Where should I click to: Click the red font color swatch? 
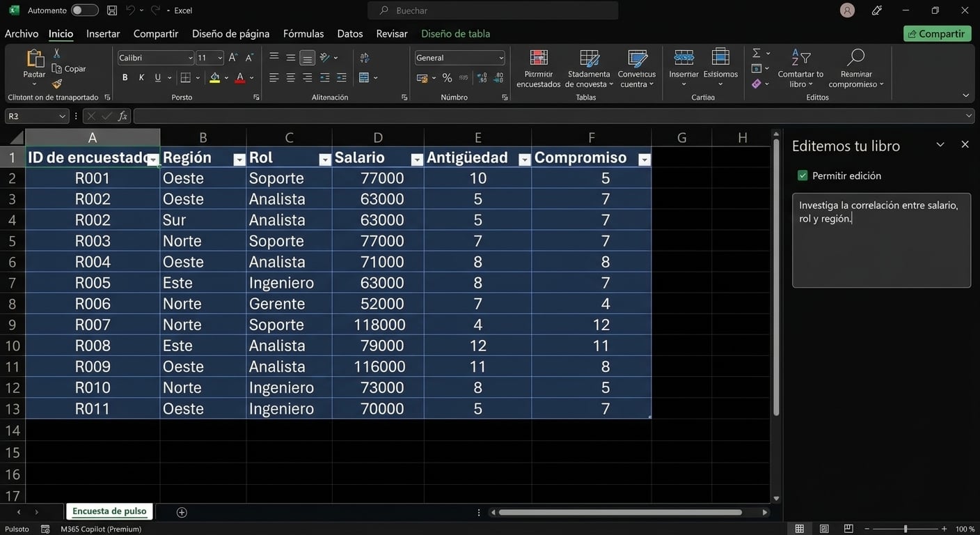pos(240,78)
